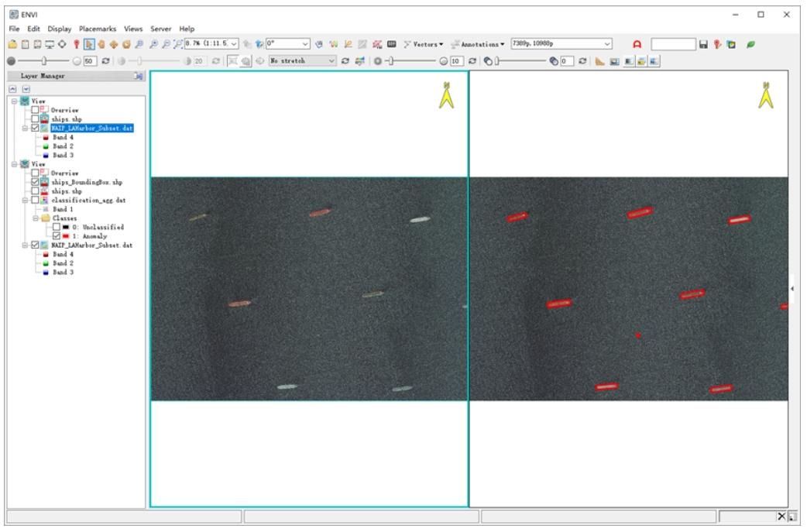Screen dimensions: 807x532
Task: Open the Placemarks menu
Action: point(98,29)
